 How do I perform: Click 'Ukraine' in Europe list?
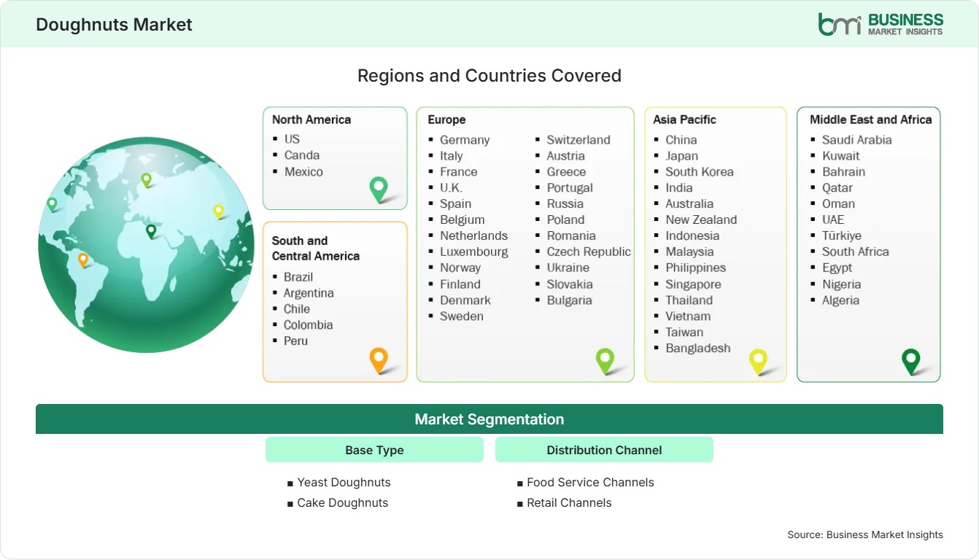[x=568, y=268]
